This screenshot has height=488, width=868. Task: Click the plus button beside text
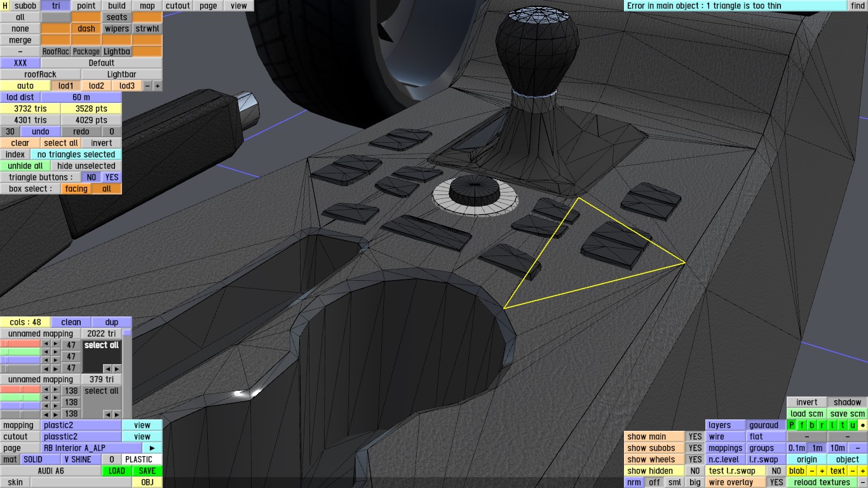tap(862, 471)
